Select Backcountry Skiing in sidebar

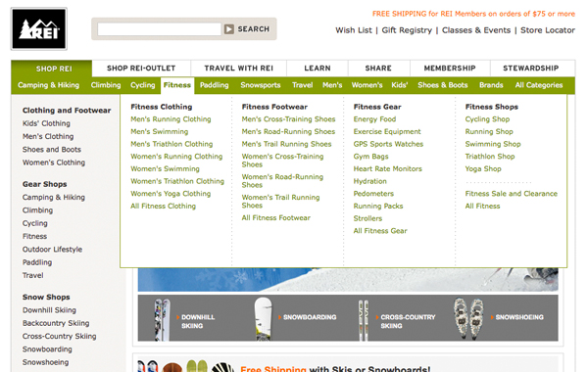click(56, 323)
